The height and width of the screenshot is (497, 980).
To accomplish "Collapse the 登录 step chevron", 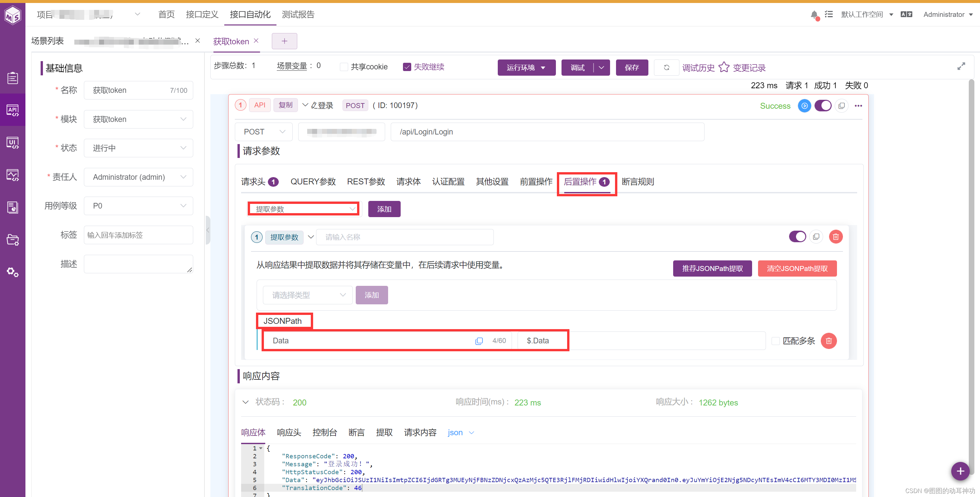I will (305, 105).
